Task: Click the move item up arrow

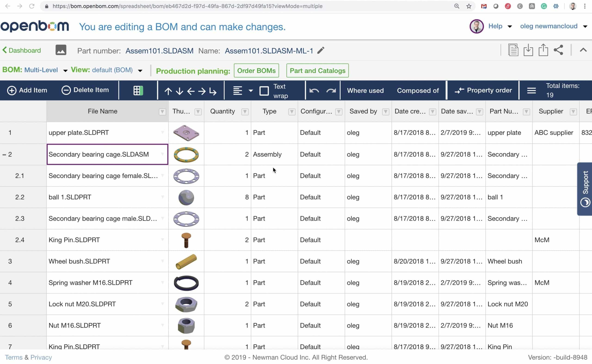Action: [x=168, y=91]
